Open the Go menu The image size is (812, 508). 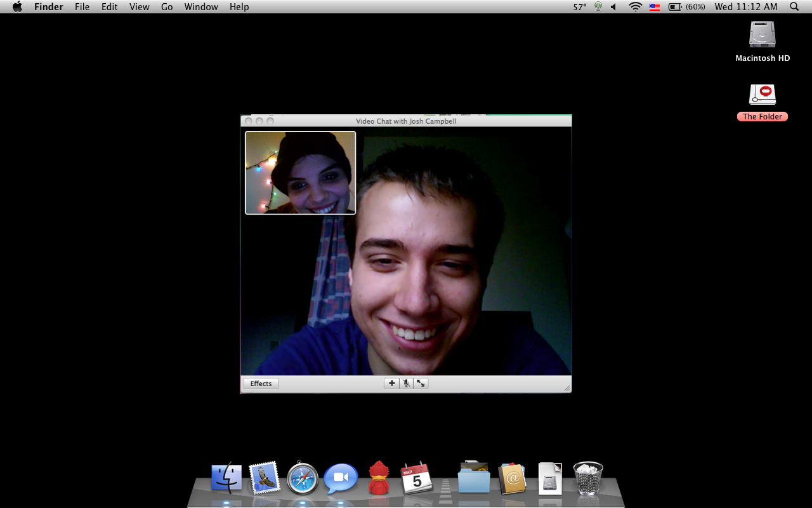click(167, 7)
